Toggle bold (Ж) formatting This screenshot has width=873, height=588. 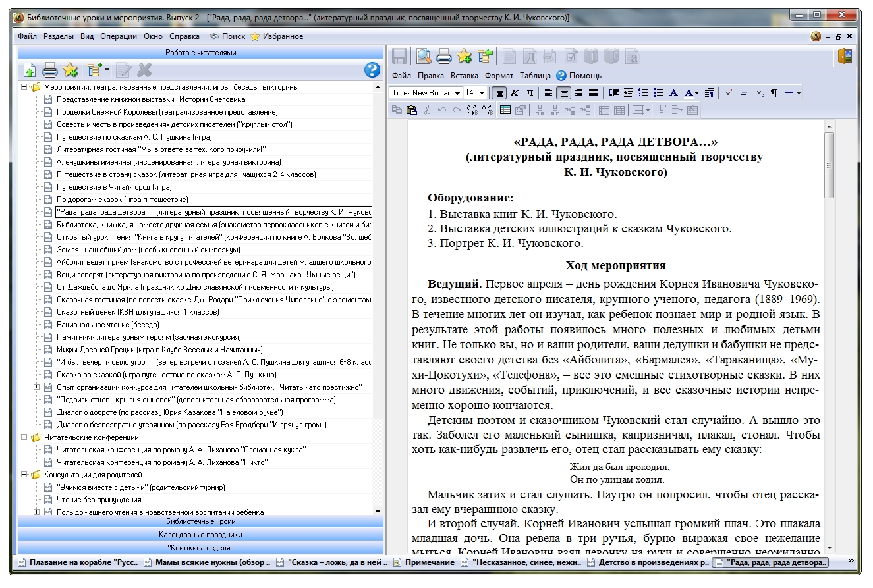[499, 93]
